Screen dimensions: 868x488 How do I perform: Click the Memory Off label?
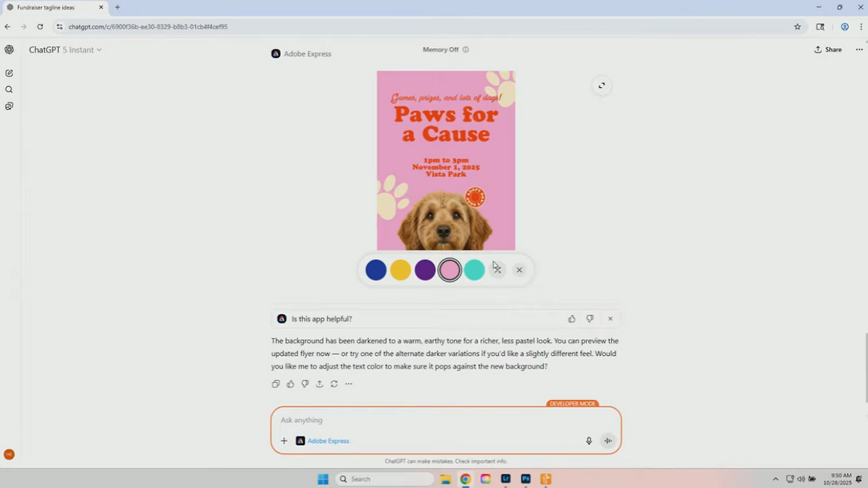[x=441, y=50]
